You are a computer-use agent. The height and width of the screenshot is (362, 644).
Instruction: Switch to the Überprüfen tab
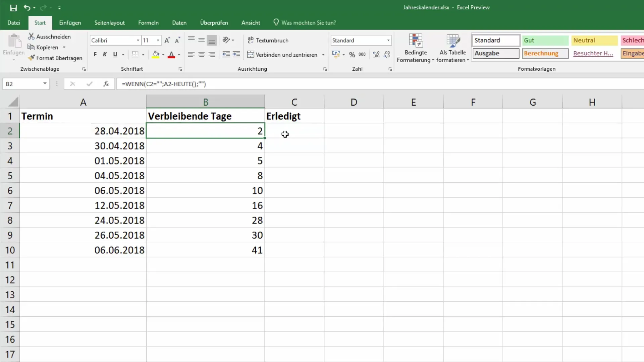point(214,22)
